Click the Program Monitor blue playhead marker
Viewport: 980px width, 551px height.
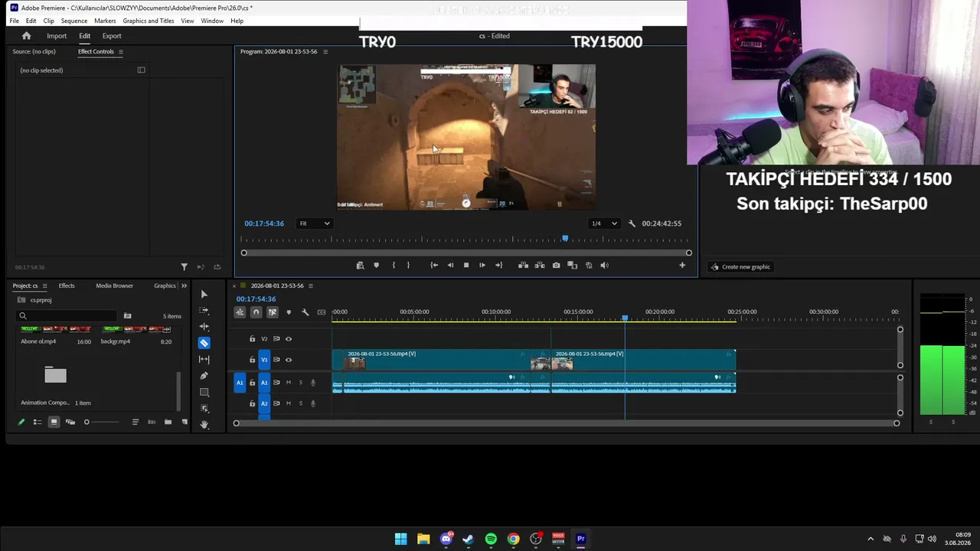tap(565, 240)
